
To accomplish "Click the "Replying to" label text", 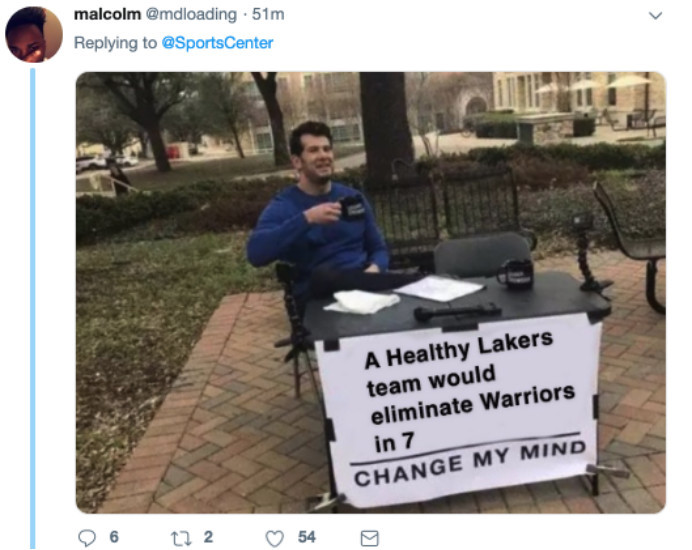I will click(115, 43).
